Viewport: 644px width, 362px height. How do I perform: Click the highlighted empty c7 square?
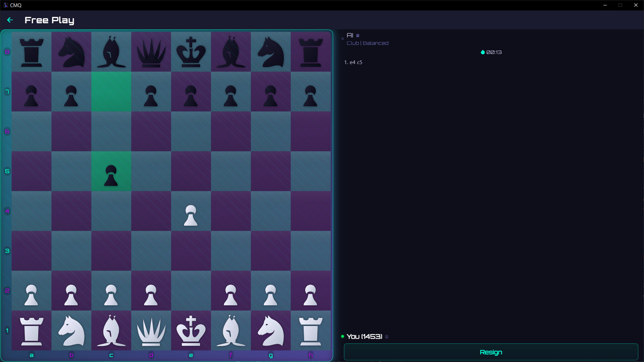(111, 92)
